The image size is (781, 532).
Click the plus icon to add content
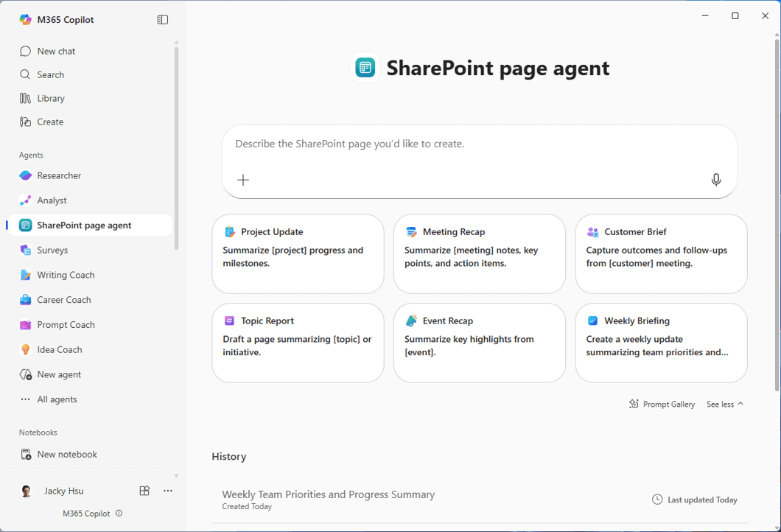(x=242, y=179)
